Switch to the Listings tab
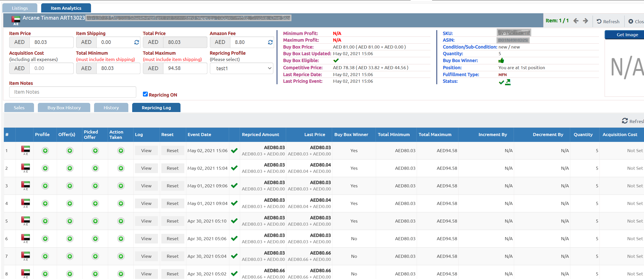The width and height of the screenshot is (644, 279). 20,8
